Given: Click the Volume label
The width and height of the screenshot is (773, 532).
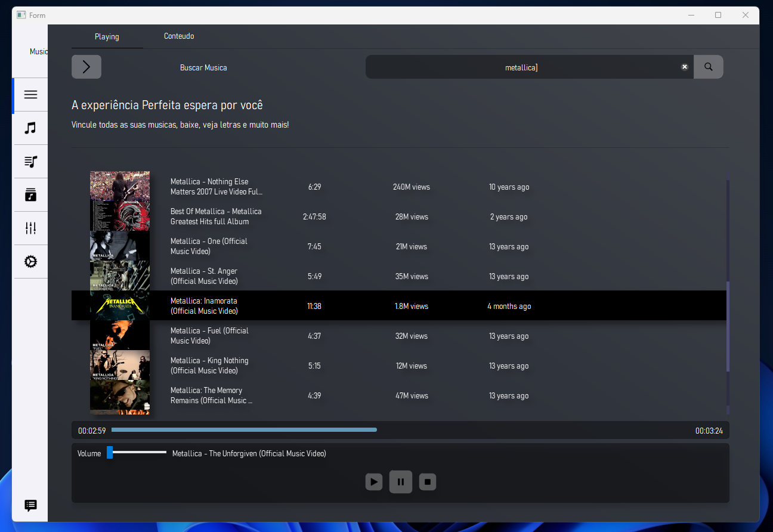Looking at the screenshot, I should pyautogui.click(x=89, y=453).
